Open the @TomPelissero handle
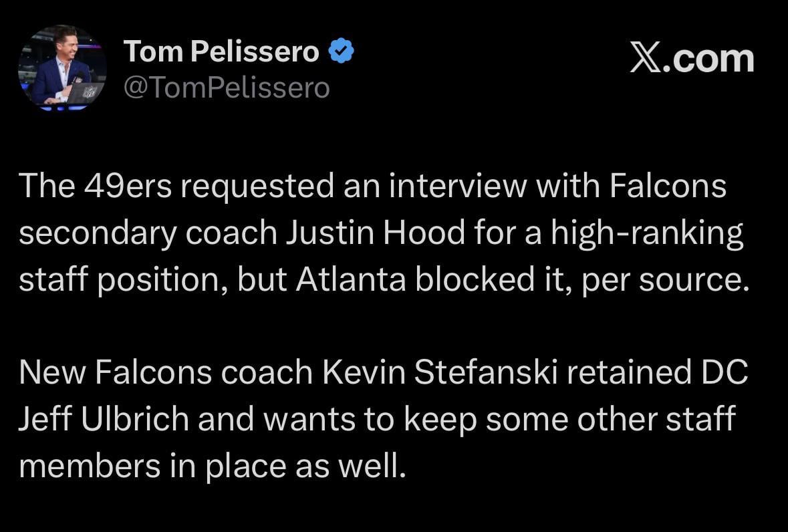The height and width of the screenshot is (532, 788). point(228,87)
